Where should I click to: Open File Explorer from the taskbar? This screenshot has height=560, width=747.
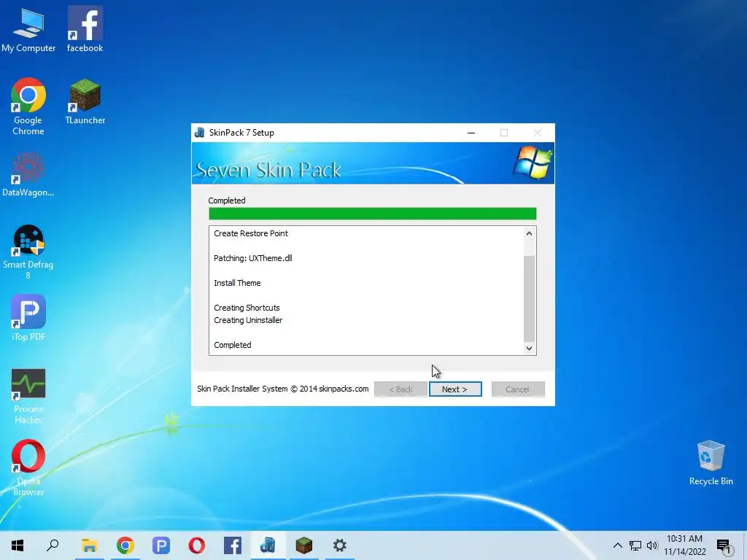[x=89, y=545]
